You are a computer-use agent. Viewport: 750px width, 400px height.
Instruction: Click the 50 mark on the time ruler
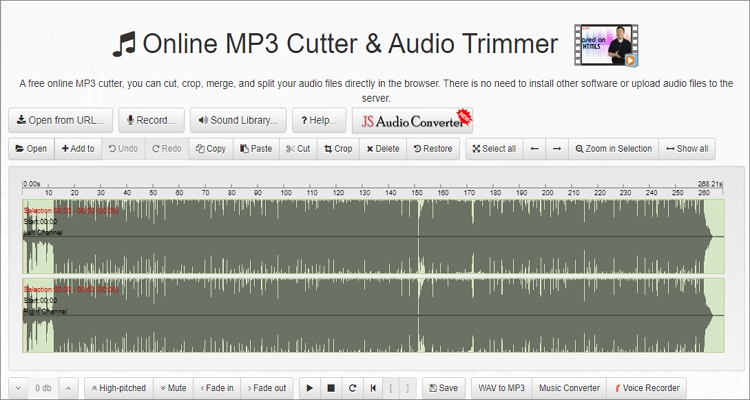[x=153, y=192]
